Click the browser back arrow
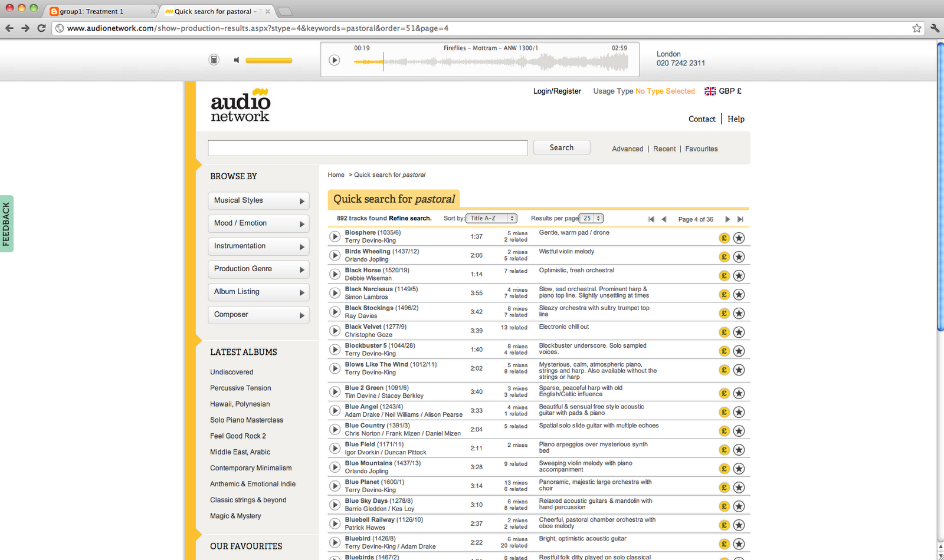 (x=9, y=28)
